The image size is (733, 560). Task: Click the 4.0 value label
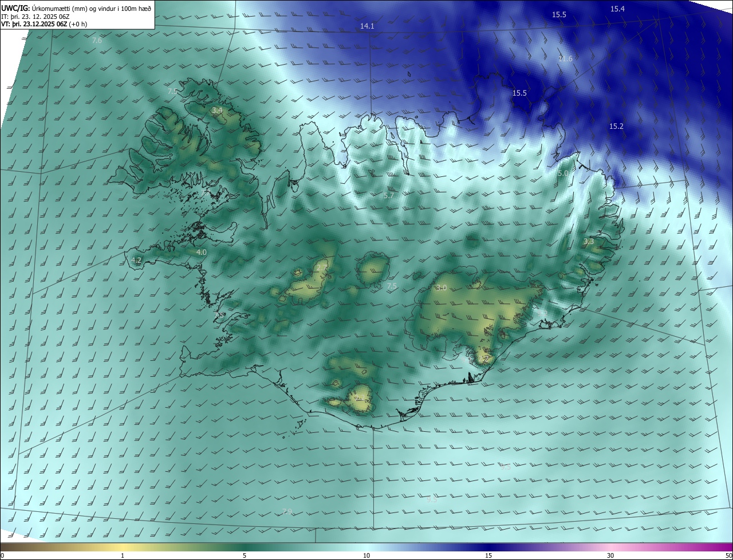[201, 252]
